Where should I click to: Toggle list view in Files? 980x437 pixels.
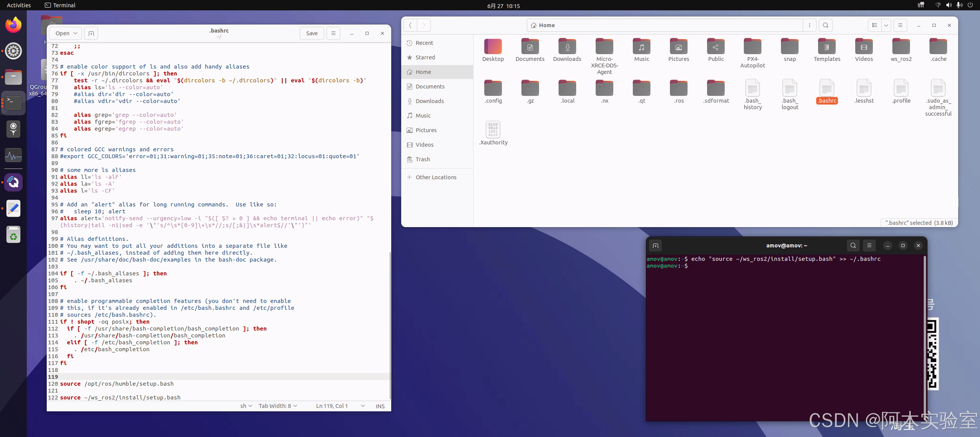click(874, 25)
